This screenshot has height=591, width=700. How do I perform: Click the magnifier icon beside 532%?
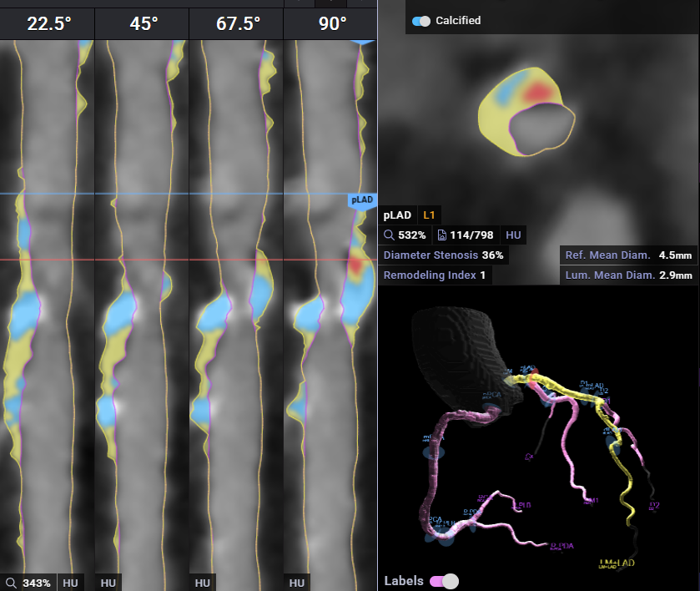point(390,235)
